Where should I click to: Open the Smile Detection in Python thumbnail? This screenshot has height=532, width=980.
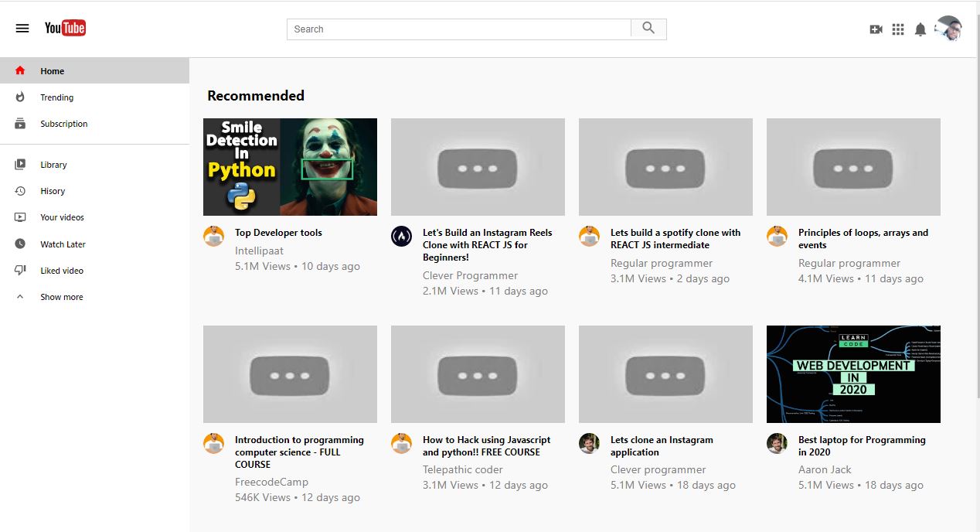pyautogui.click(x=290, y=166)
